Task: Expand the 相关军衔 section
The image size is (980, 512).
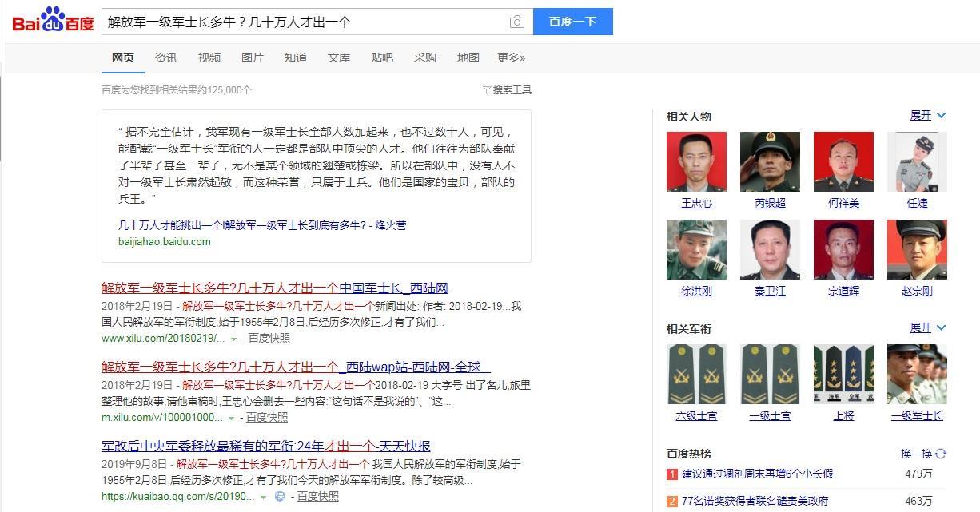Action: pos(928,328)
